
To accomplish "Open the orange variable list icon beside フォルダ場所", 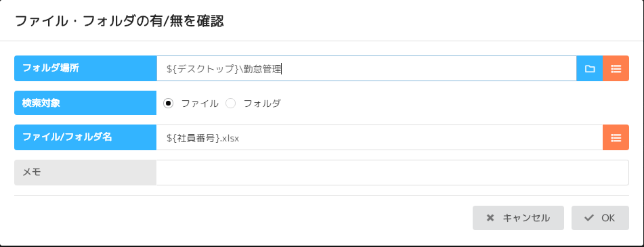I will tap(616, 68).
